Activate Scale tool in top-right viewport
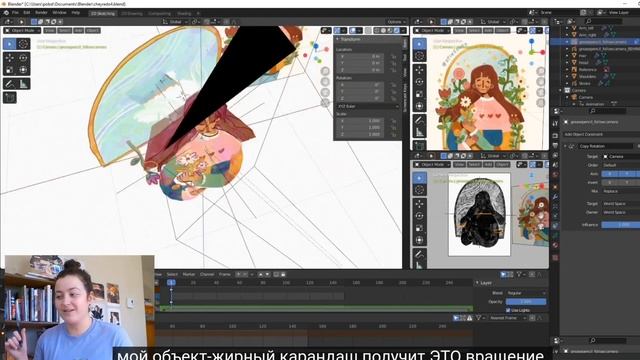The height and width of the screenshot is (360, 640). point(420,94)
